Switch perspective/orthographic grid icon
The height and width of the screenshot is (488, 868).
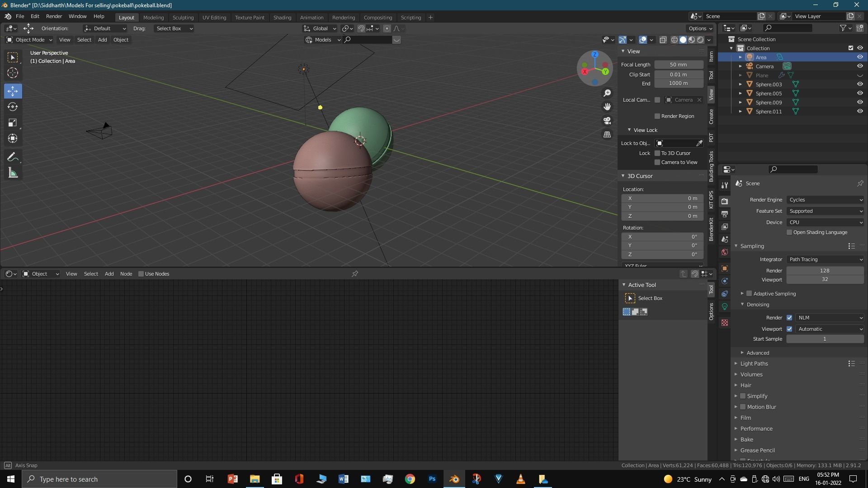[x=607, y=135]
